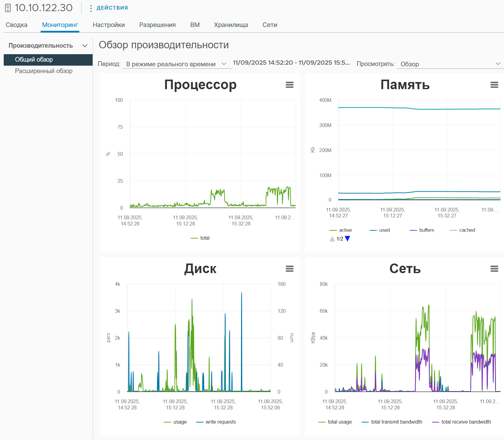
Task: Toggle total transmit bandwidth legend item
Action: [392, 422]
